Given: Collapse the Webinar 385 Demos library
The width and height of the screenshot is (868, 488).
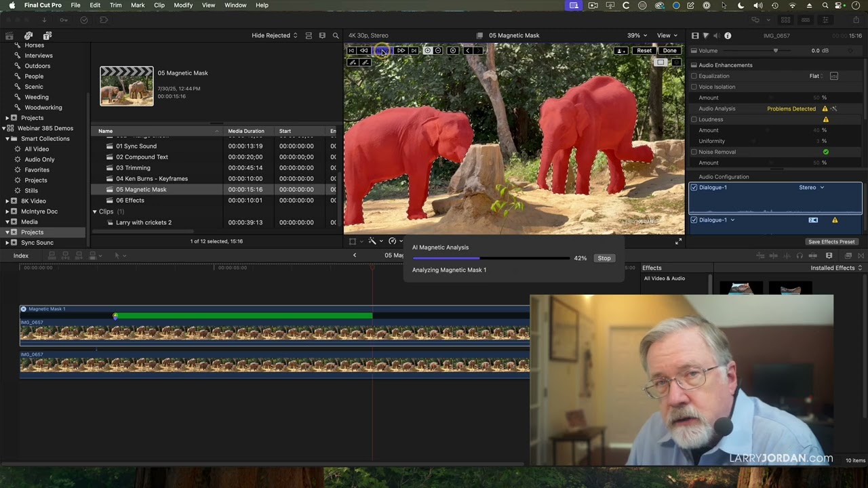Looking at the screenshot, I should pyautogui.click(x=5, y=128).
